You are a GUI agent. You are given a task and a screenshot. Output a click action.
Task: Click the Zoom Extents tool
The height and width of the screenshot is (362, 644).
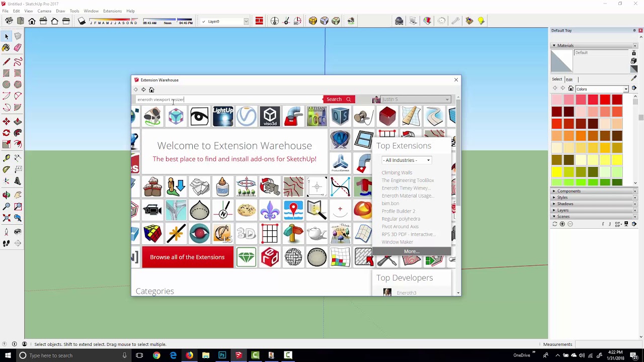click(7, 218)
